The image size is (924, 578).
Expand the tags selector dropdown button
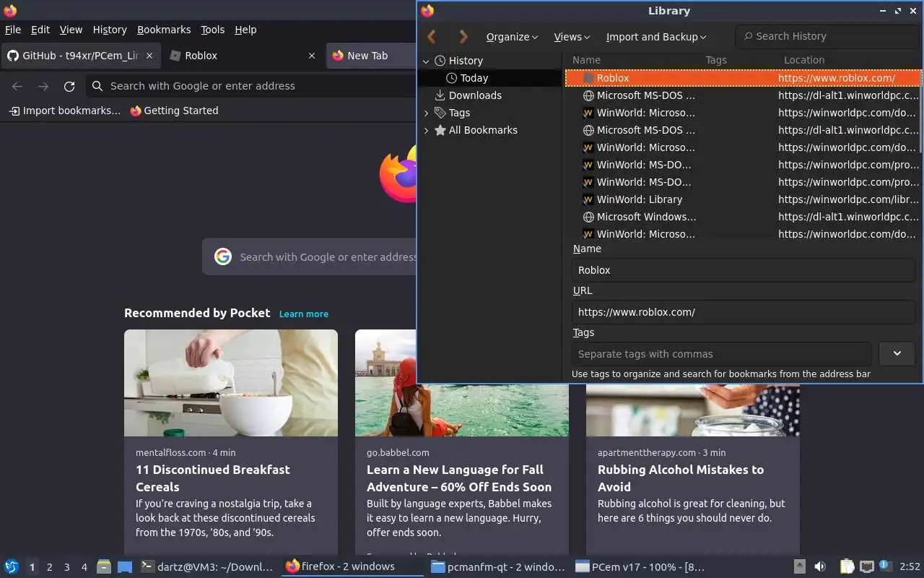tap(897, 354)
